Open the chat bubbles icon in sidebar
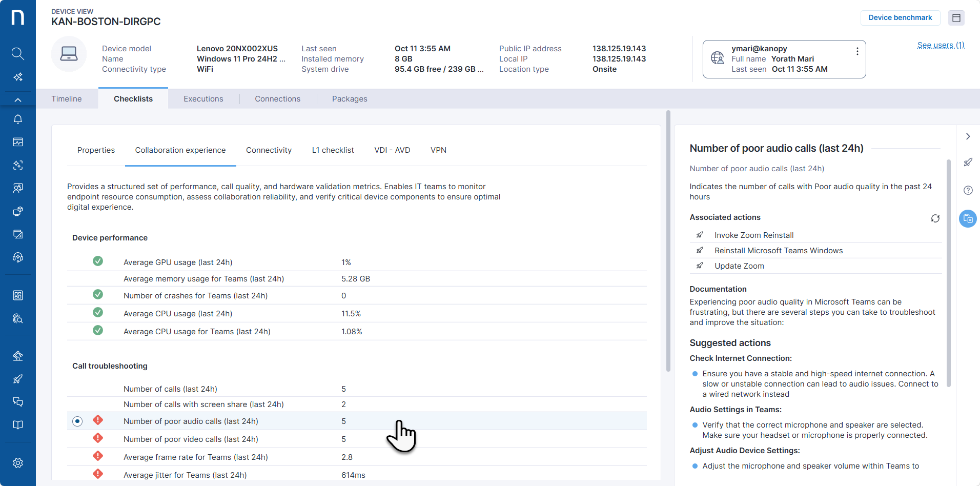Viewport: 980px width, 486px height. 18,402
